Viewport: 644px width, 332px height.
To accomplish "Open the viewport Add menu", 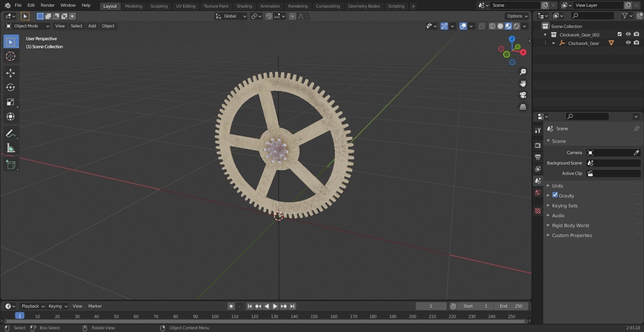I will tap(92, 26).
